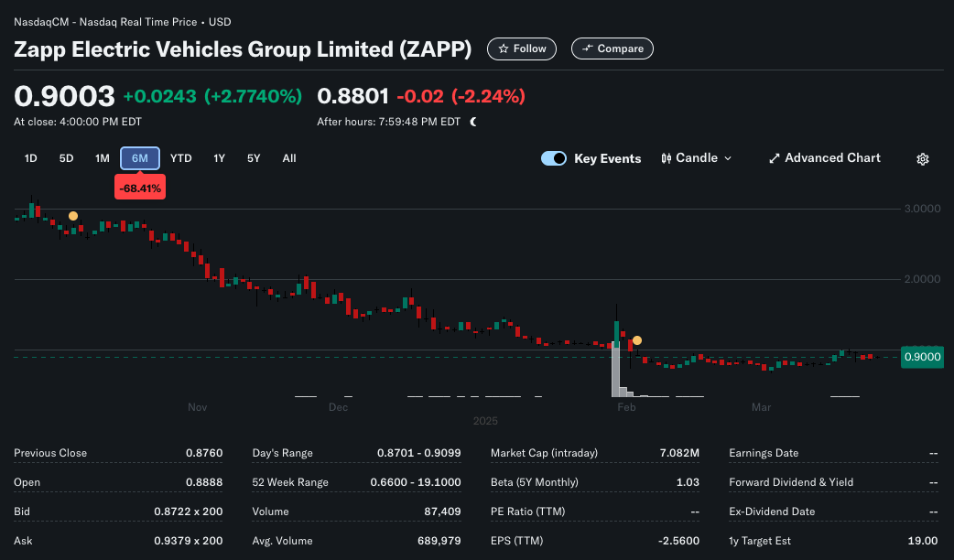This screenshot has height=560, width=954.
Task: Click the Open value 0.8888
Action: tap(204, 482)
